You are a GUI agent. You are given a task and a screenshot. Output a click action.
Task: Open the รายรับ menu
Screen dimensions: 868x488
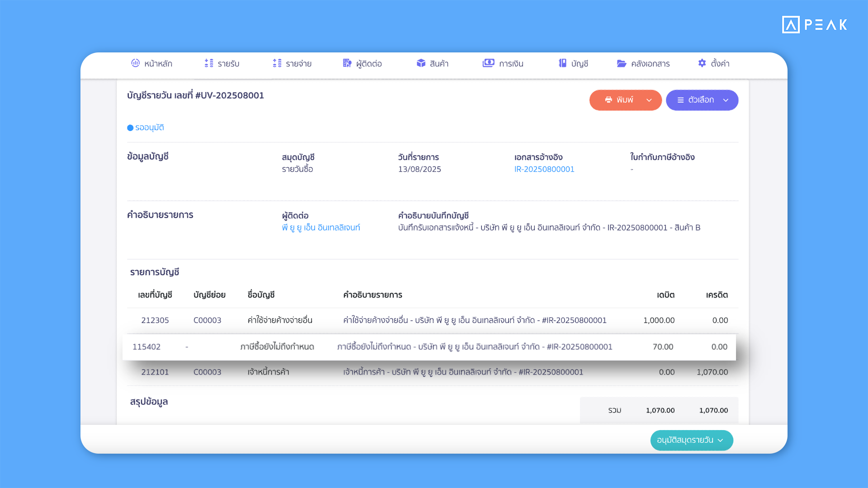[x=222, y=64]
